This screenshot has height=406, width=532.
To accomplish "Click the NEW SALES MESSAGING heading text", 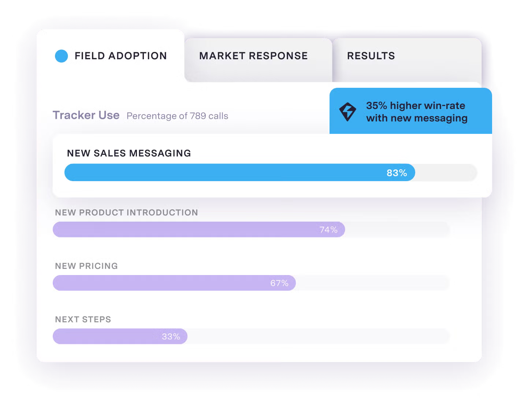I will click(x=129, y=153).
